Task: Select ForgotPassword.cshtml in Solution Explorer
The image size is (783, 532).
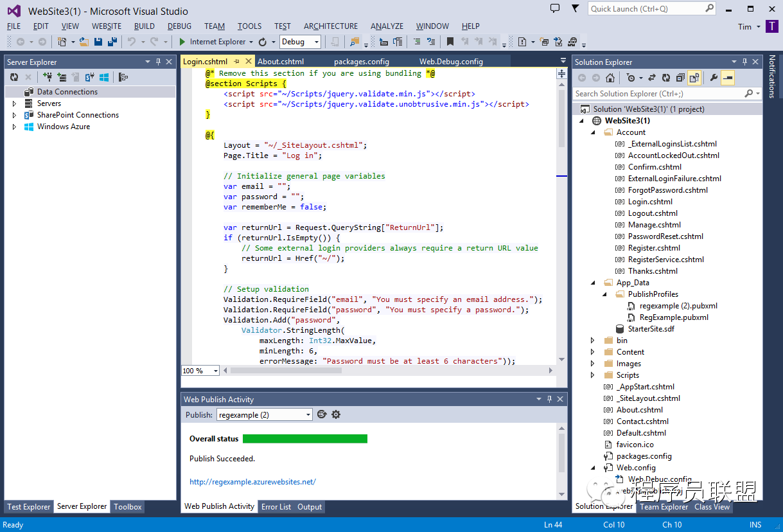Action: [668, 190]
